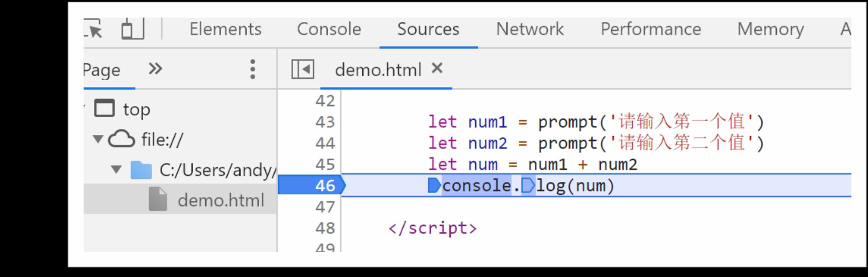Click the inline breakpoint marker before log
The width and height of the screenshot is (868, 277).
click(528, 186)
